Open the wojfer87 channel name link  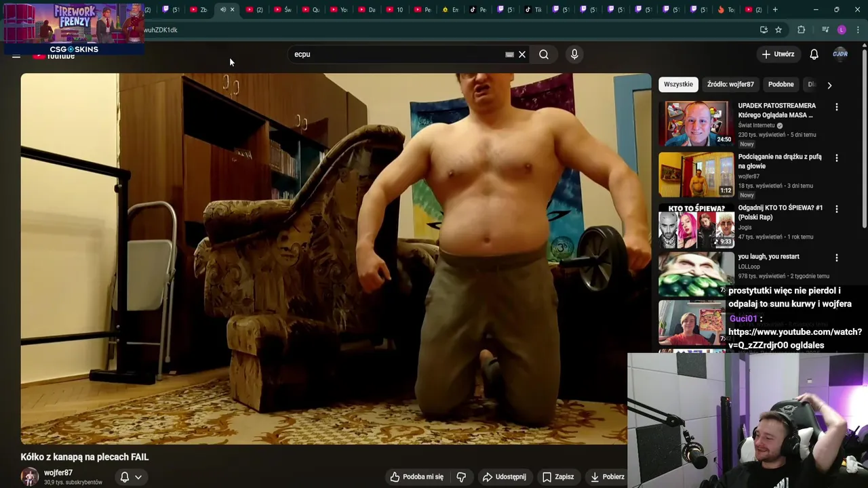(58, 472)
